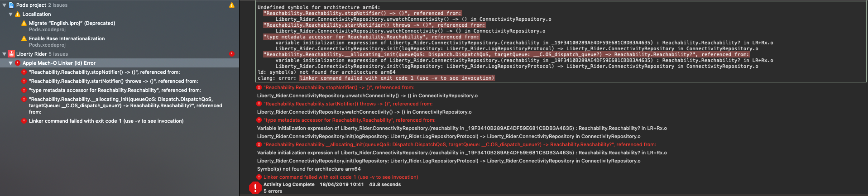Click red __allocating_init error message in log list
Viewport: 868px width, 196px height.
coord(460,144)
